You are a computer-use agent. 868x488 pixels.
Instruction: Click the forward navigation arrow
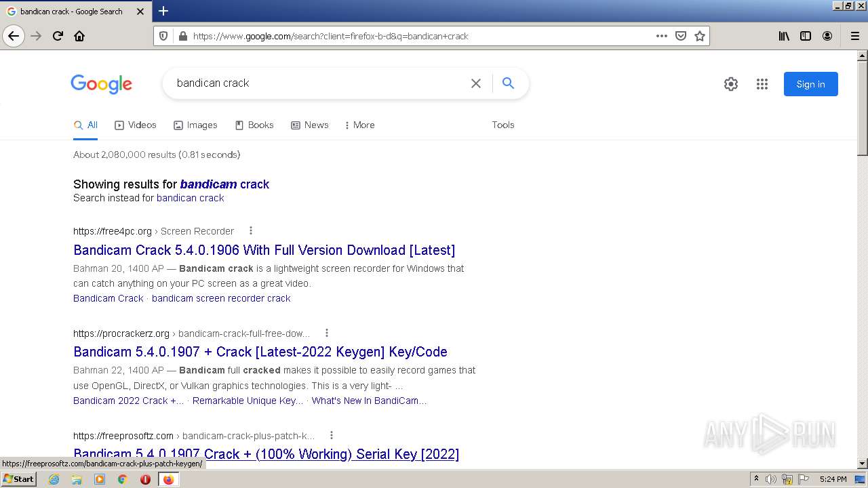coord(36,36)
